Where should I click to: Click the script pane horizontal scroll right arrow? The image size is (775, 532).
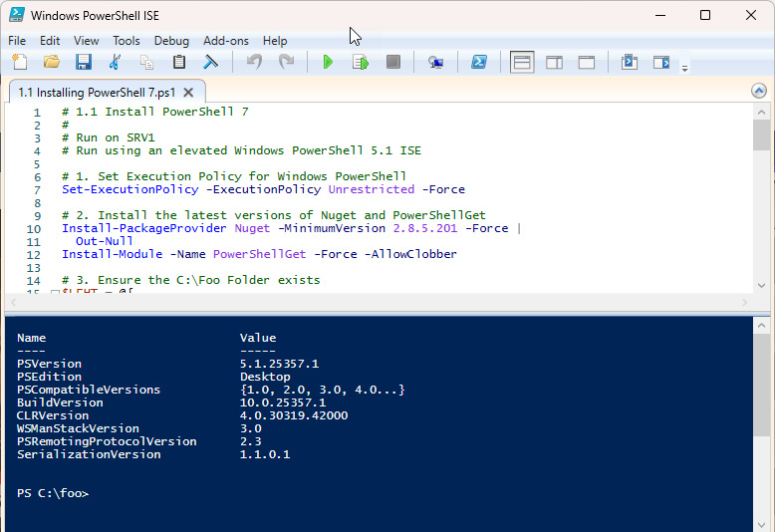point(744,302)
